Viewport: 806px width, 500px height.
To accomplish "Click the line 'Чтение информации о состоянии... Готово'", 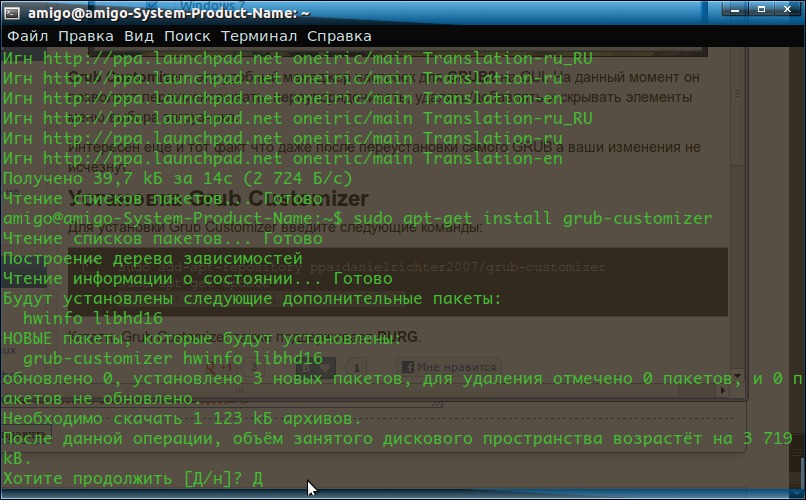I will point(197,279).
